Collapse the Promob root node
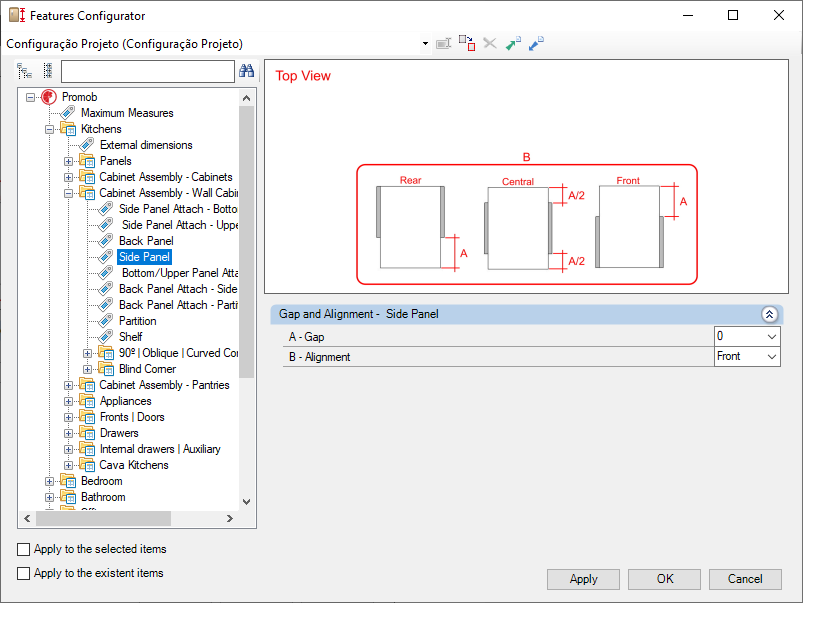This screenshot has width=823, height=625. click(x=30, y=97)
